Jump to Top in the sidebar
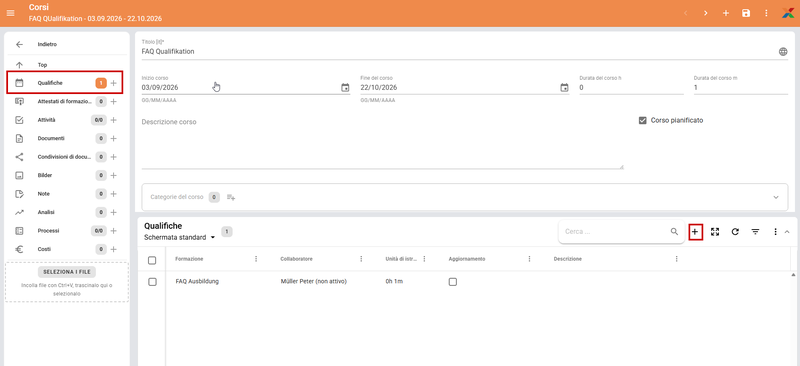Image resolution: width=800 pixels, height=366 pixels. [x=42, y=65]
